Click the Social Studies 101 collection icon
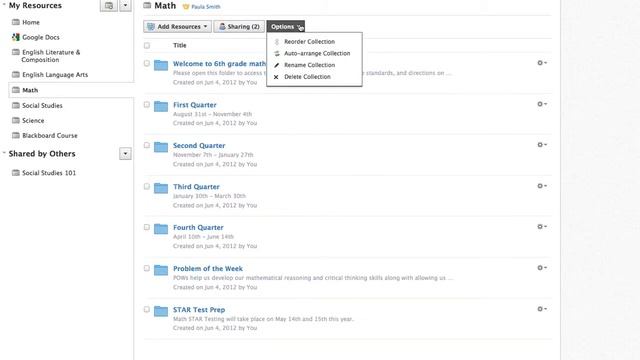640x360 pixels. pyautogui.click(x=16, y=173)
